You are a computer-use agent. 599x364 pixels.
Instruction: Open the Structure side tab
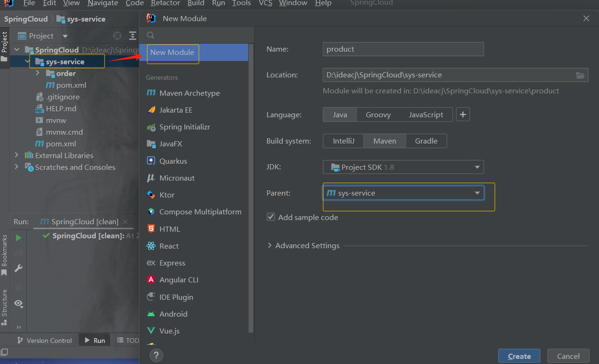tap(5, 307)
